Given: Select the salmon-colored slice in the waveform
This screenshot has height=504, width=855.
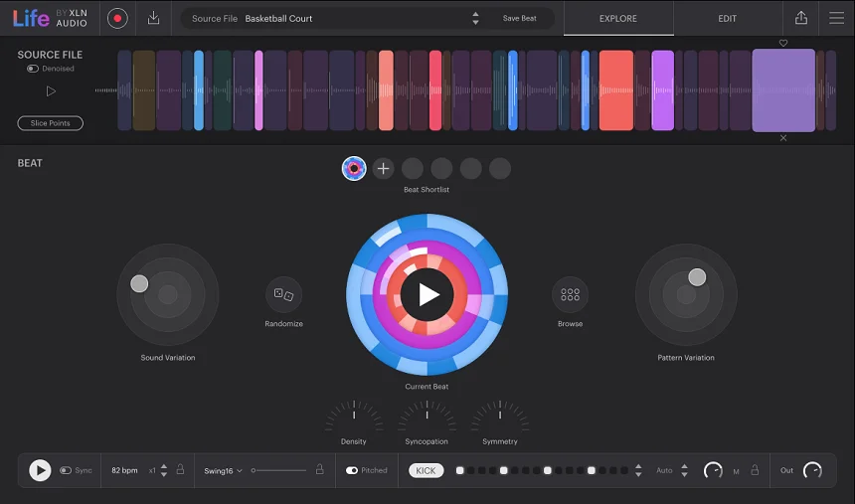Looking at the screenshot, I should click(386, 90).
